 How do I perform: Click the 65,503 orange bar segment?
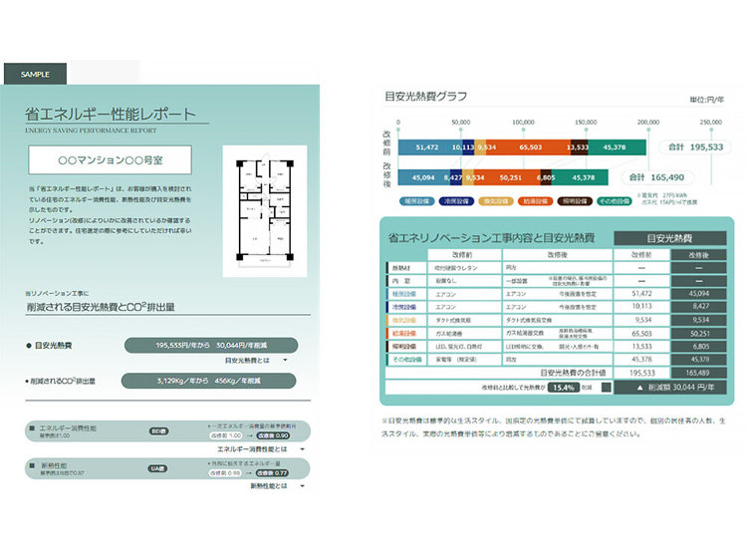pos(528,147)
